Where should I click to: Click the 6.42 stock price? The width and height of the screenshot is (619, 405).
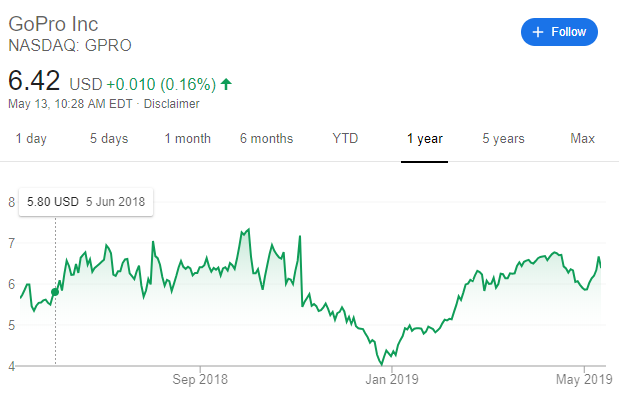click(x=34, y=81)
